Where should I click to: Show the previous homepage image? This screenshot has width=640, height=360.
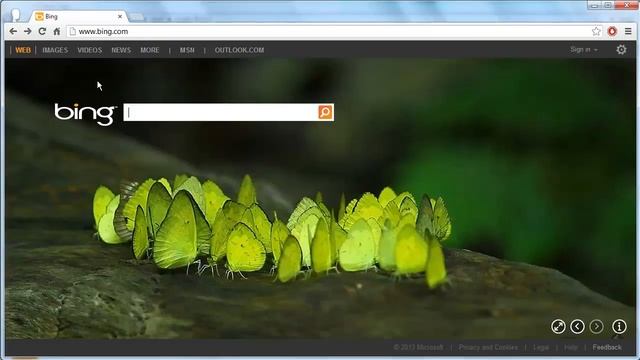(x=577, y=327)
